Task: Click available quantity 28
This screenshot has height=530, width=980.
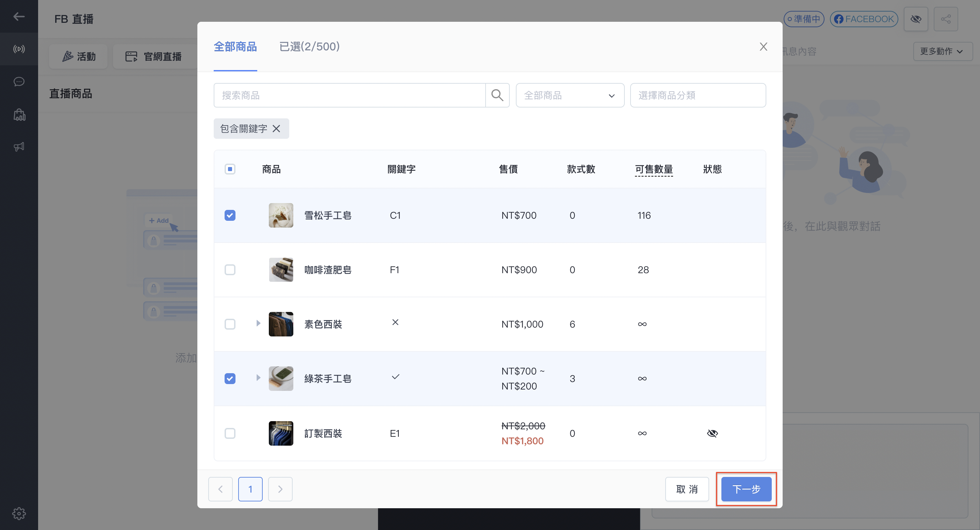Action: coord(643,269)
